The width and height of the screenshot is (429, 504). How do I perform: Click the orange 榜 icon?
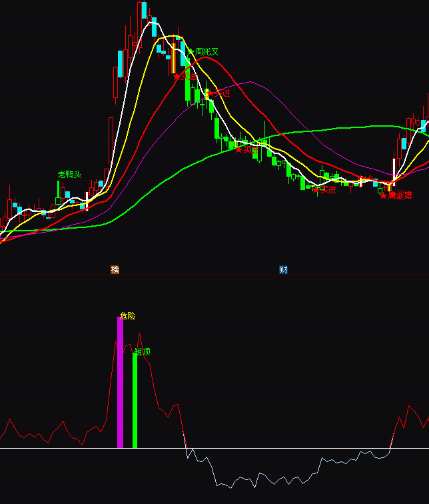(x=115, y=270)
